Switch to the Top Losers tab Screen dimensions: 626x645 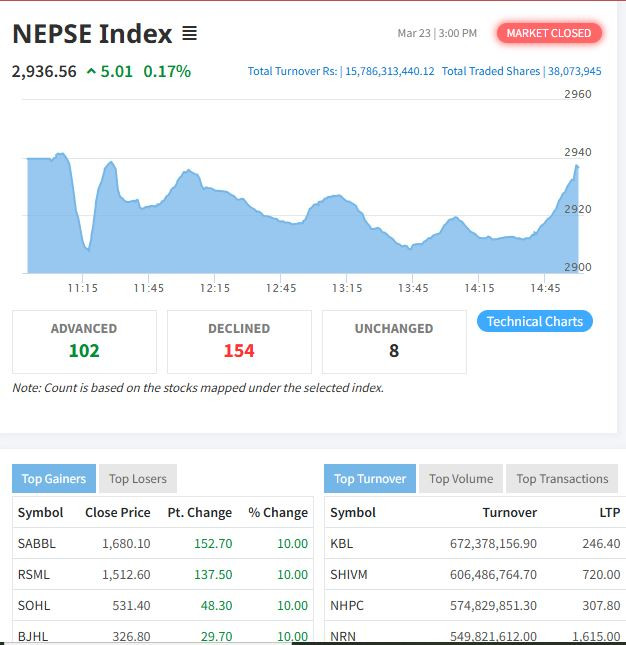tap(138, 479)
